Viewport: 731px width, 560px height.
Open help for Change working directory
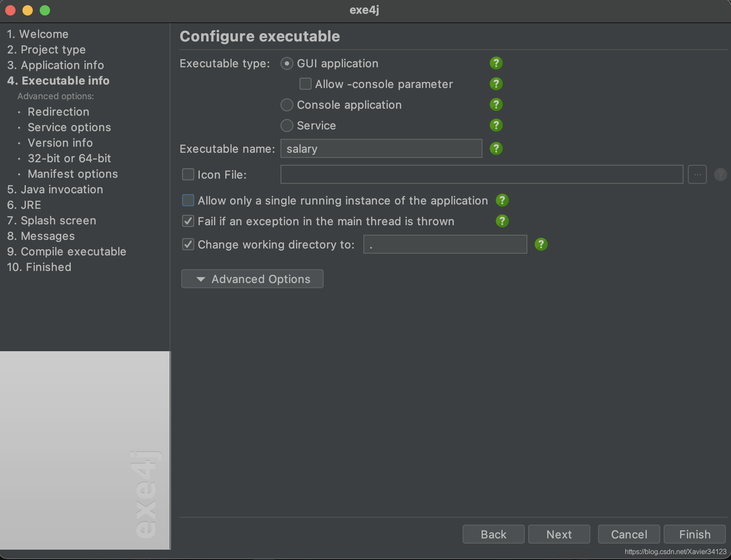pyautogui.click(x=541, y=244)
